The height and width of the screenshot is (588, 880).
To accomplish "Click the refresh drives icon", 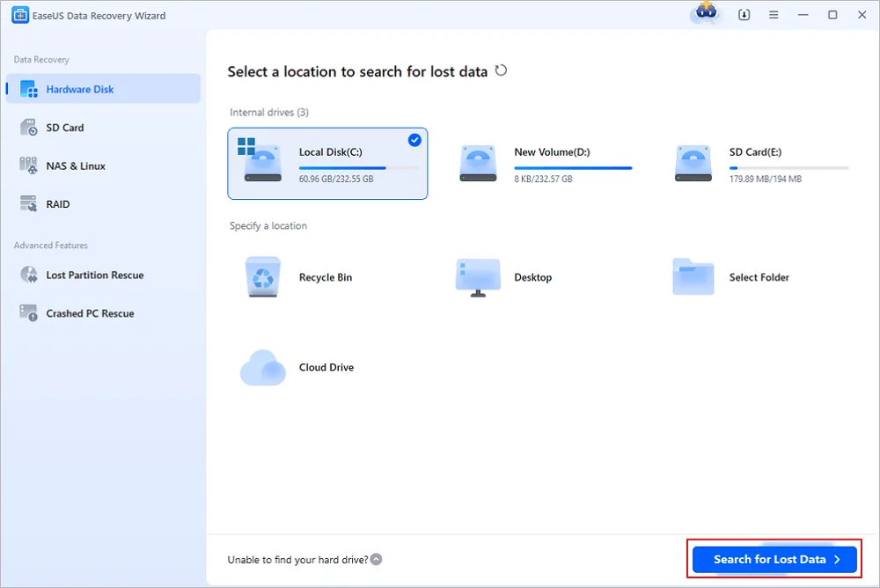I will click(x=501, y=71).
